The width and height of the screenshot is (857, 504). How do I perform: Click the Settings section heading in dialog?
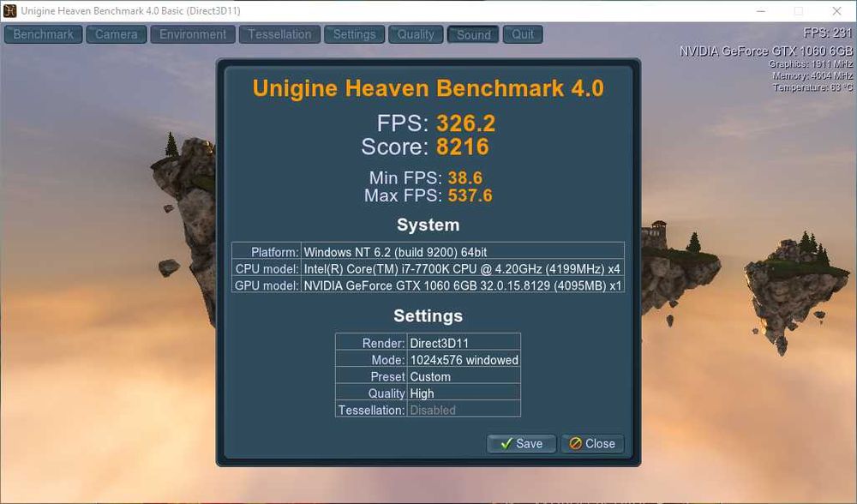[428, 316]
